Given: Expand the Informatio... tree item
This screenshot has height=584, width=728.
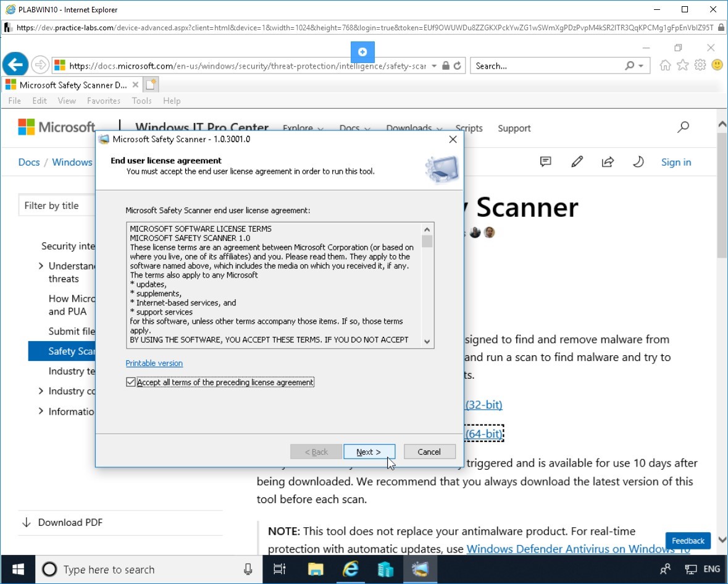Looking at the screenshot, I should point(41,411).
